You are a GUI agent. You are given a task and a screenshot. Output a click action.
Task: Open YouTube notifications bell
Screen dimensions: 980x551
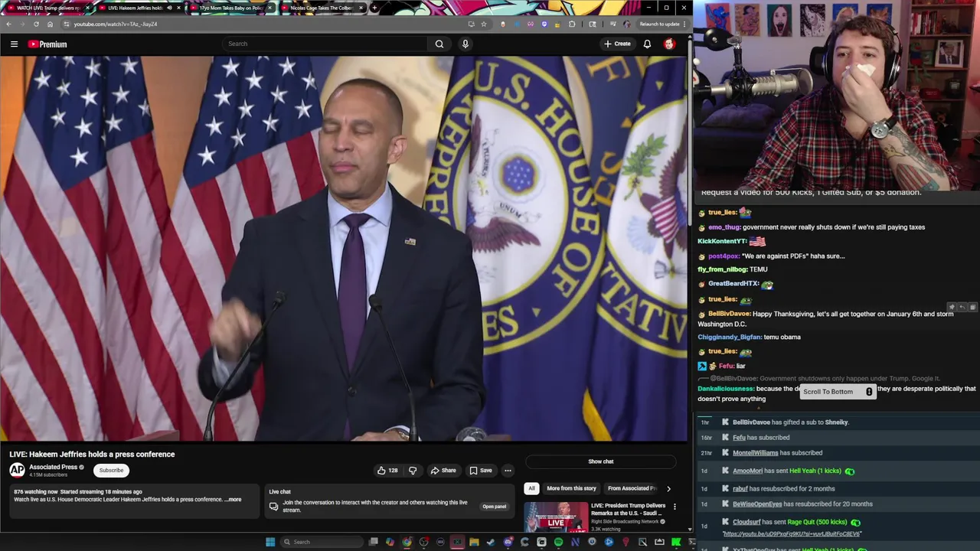(x=647, y=44)
